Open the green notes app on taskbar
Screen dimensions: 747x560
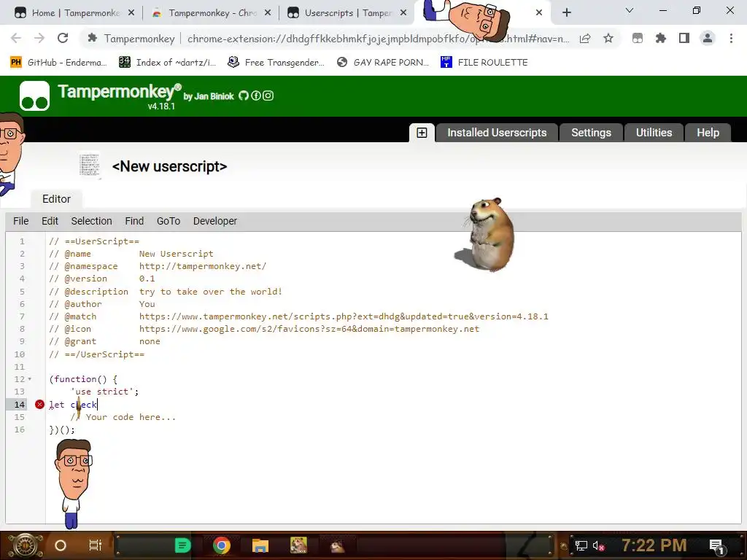(x=182, y=545)
